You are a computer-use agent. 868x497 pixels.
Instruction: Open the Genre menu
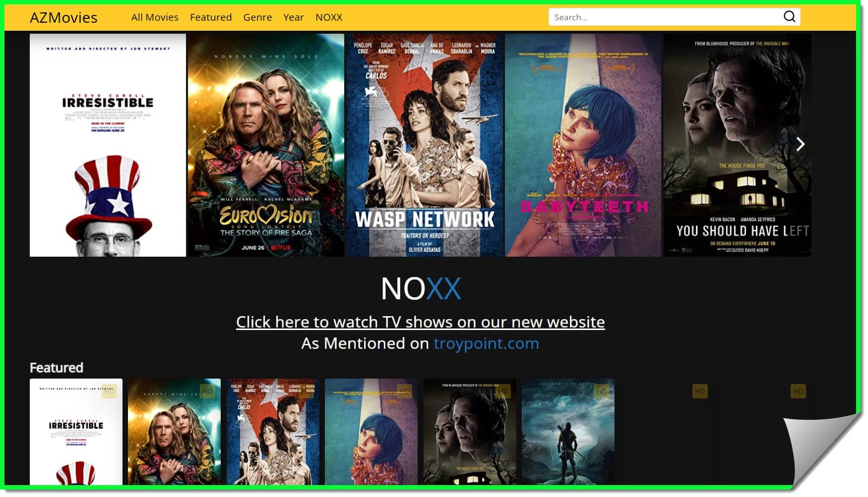point(257,17)
